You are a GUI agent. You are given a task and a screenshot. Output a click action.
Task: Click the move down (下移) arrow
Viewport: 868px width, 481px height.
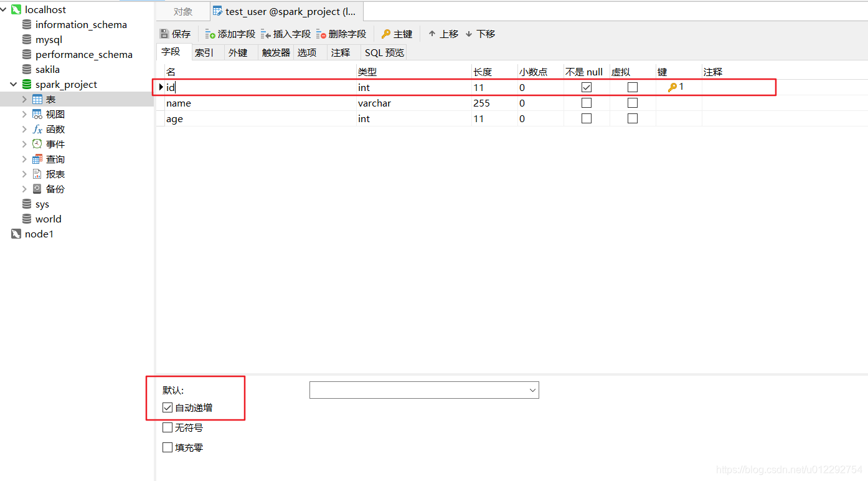click(x=469, y=34)
